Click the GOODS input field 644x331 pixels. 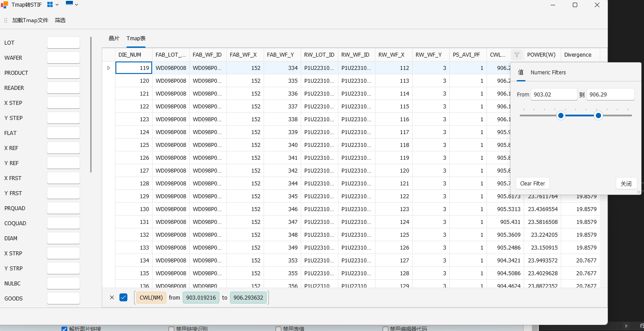(x=63, y=298)
